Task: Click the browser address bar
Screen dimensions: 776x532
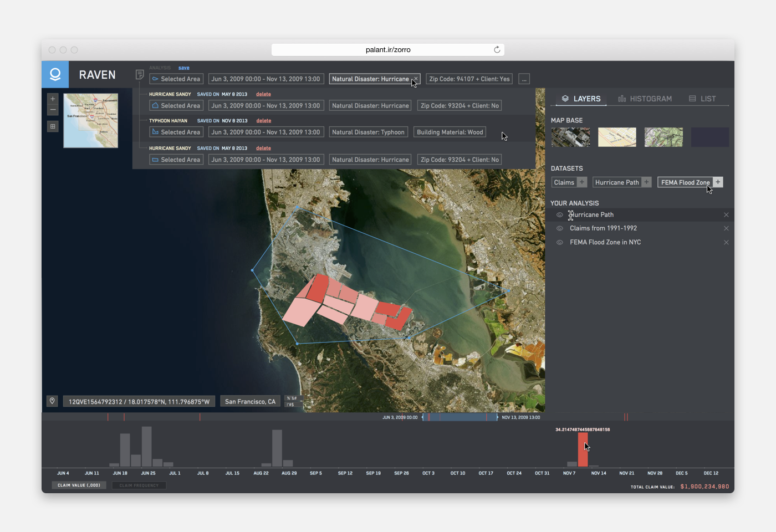Action: click(388, 50)
